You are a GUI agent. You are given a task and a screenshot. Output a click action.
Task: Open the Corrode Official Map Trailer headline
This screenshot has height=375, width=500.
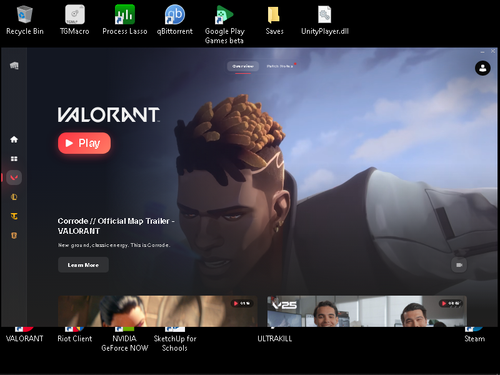tap(116, 226)
